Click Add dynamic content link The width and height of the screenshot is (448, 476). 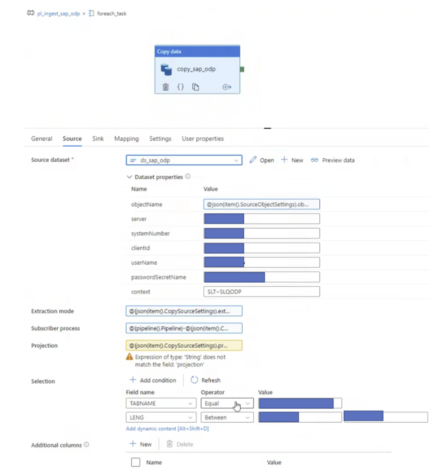[x=167, y=428]
